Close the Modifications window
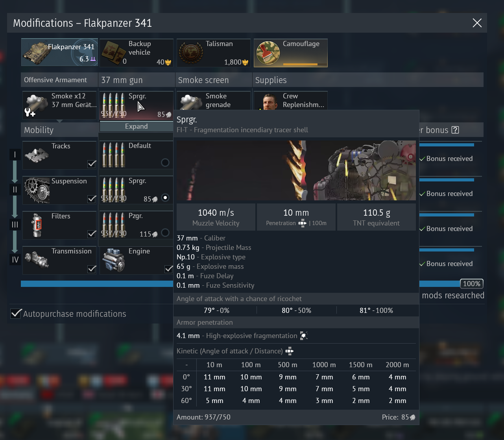 (x=477, y=23)
